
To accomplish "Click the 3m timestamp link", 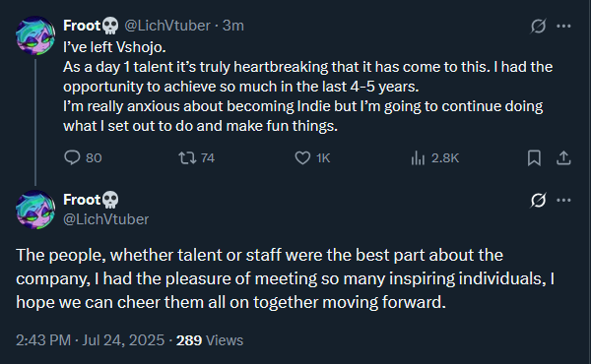I will coord(232,26).
